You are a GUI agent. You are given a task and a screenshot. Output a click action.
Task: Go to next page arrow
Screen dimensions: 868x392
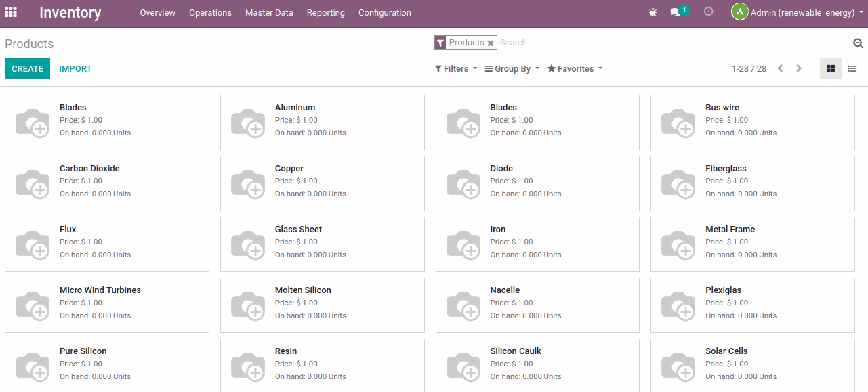(799, 68)
